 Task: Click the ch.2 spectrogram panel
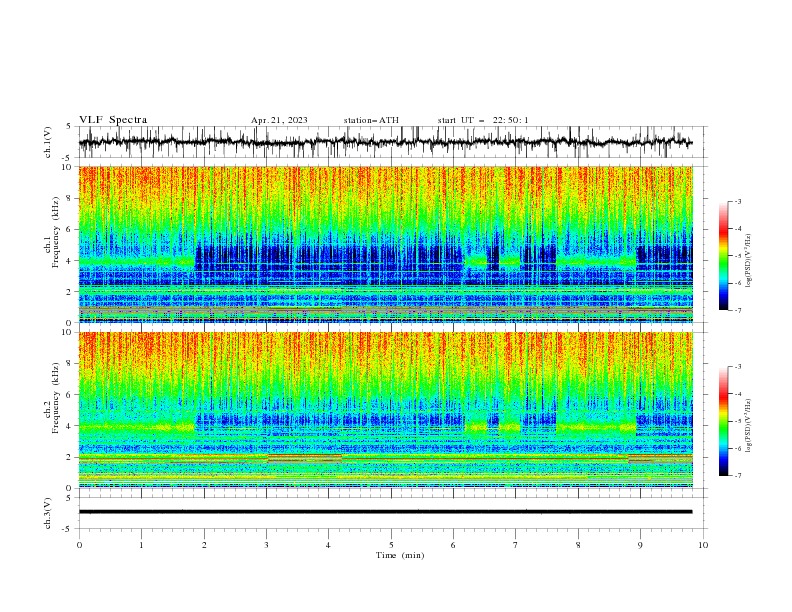point(385,410)
